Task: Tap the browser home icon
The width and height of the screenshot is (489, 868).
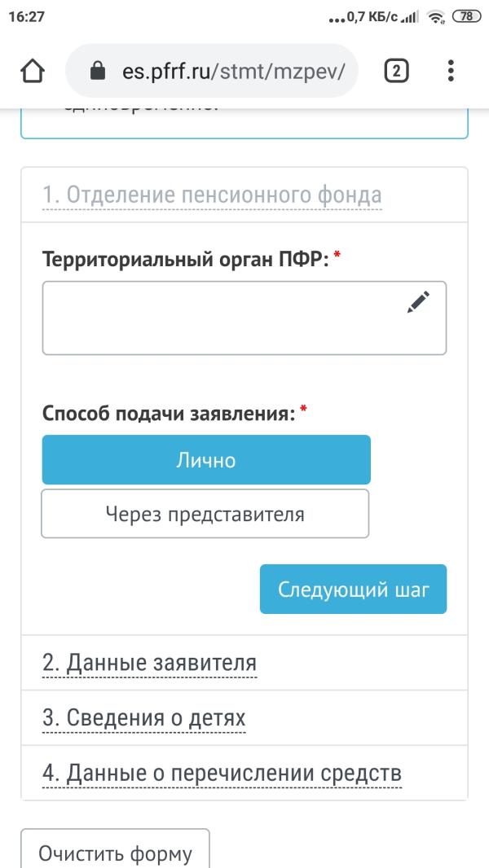Action: [32, 71]
